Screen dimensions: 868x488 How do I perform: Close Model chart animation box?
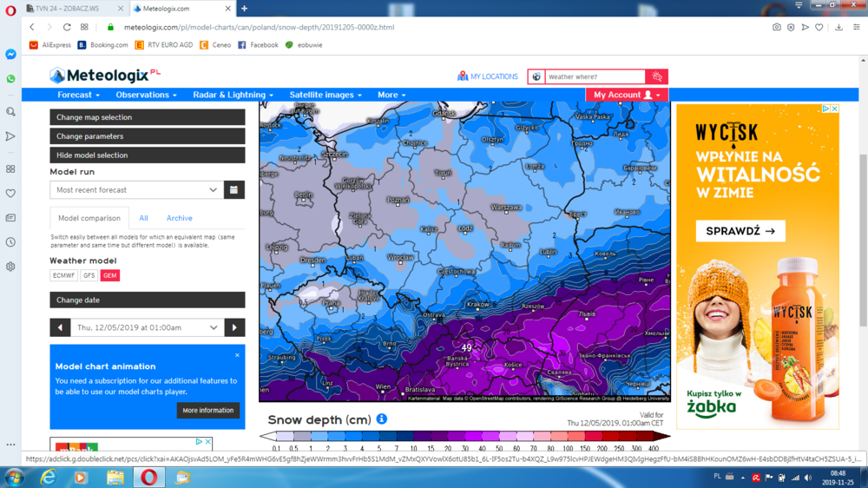click(x=238, y=355)
